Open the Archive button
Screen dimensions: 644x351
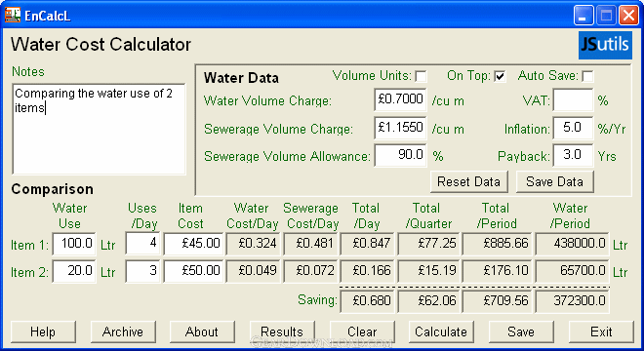[123, 331]
